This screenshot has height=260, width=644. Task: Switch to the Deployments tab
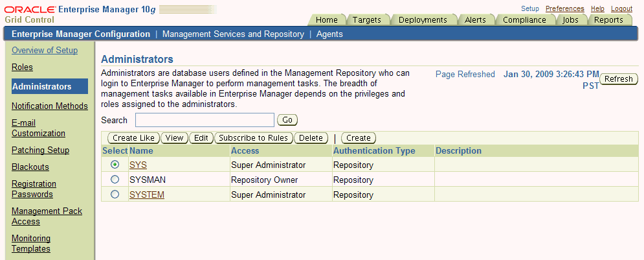[423, 19]
